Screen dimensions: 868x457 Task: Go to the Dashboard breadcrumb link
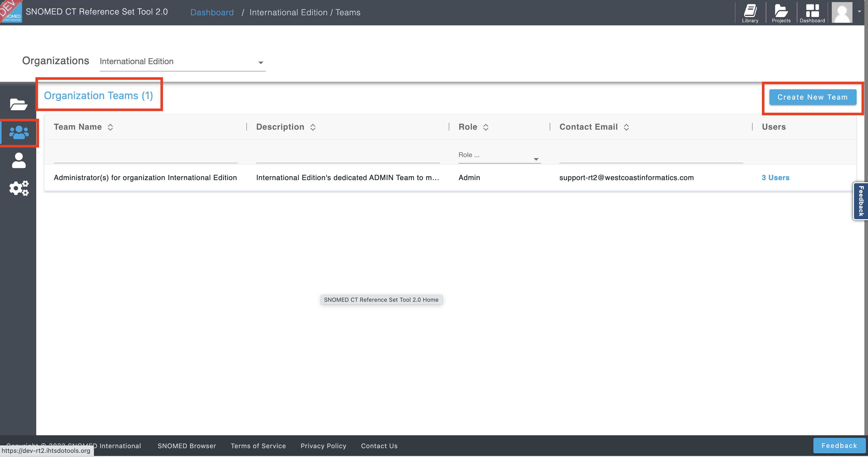pyautogui.click(x=212, y=12)
